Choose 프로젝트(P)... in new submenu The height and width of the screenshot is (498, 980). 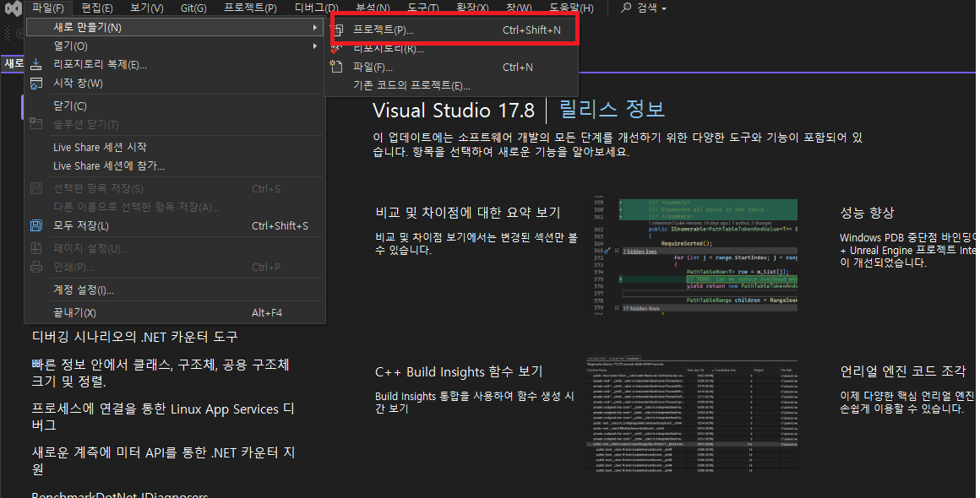pos(452,30)
